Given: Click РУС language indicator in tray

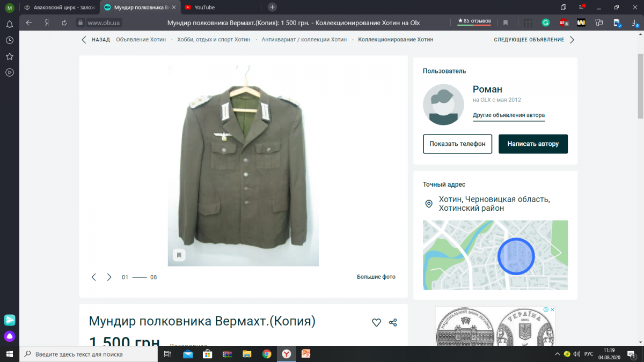Looking at the screenshot, I should pyautogui.click(x=589, y=354).
